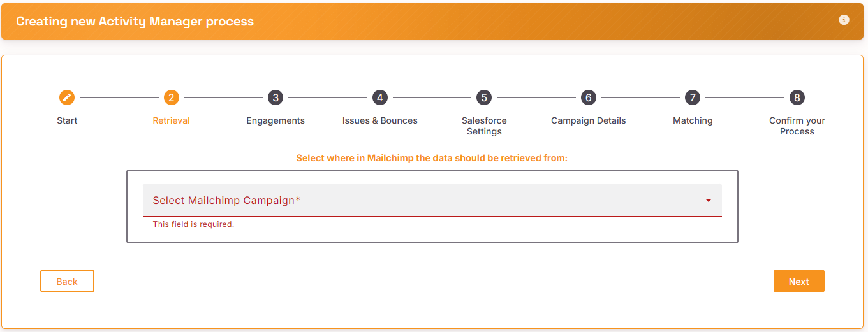Open step 5 Salesforce Settings circle
This screenshot has height=332, width=868.
[484, 97]
